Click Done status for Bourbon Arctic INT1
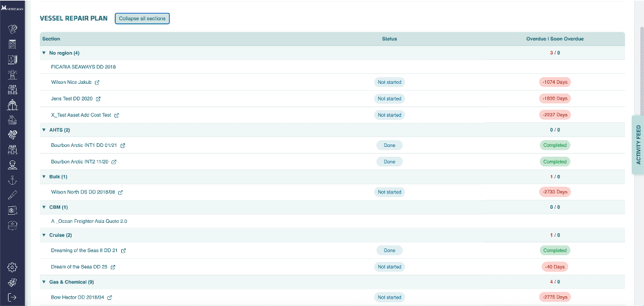 389,146
